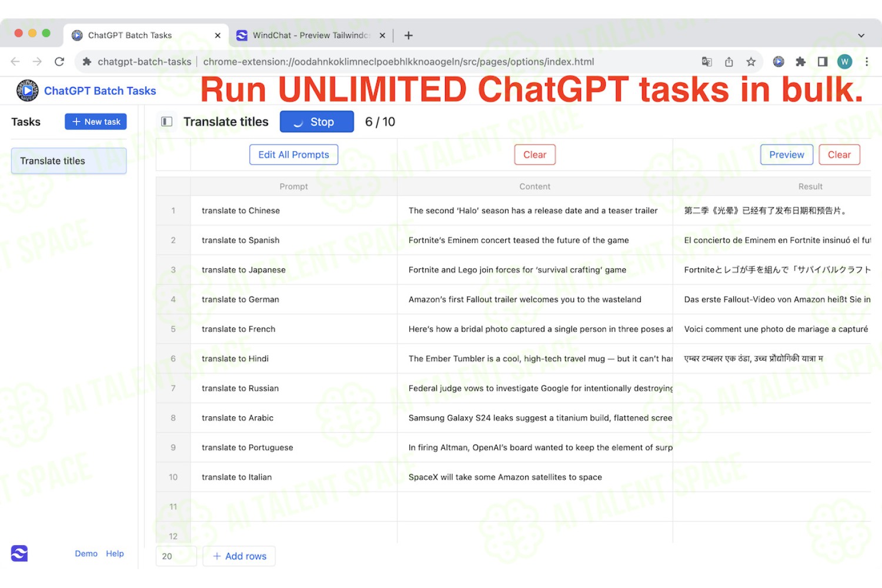The height and width of the screenshot is (588, 882).
Task: Select the 'translate to Italian' prompt cell
Action: click(x=294, y=477)
